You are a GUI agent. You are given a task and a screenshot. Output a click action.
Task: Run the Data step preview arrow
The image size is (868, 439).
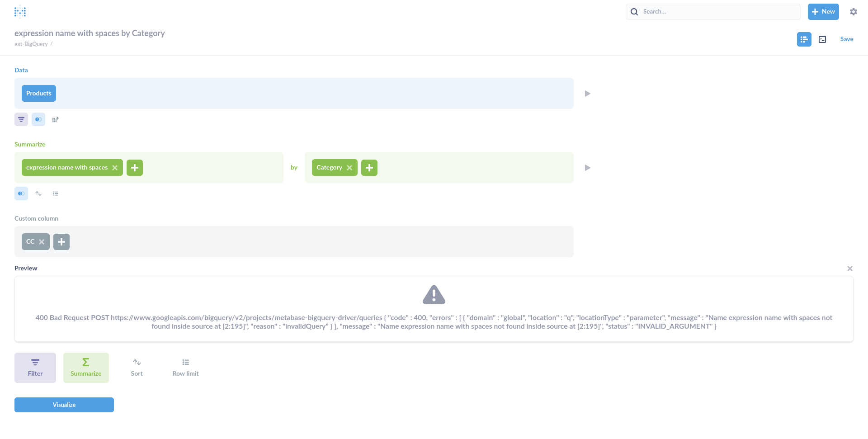click(x=587, y=93)
